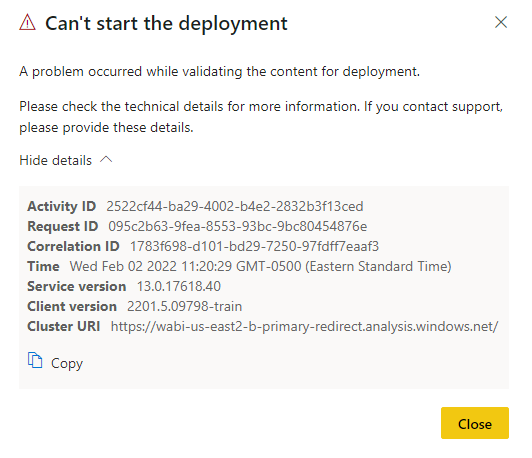532x458 pixels.
Task: Click the Hide details link
Action: (55, 160)
